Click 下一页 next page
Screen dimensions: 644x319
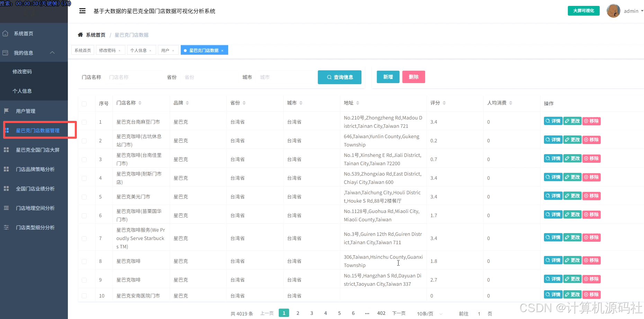(x=399, y=313)
